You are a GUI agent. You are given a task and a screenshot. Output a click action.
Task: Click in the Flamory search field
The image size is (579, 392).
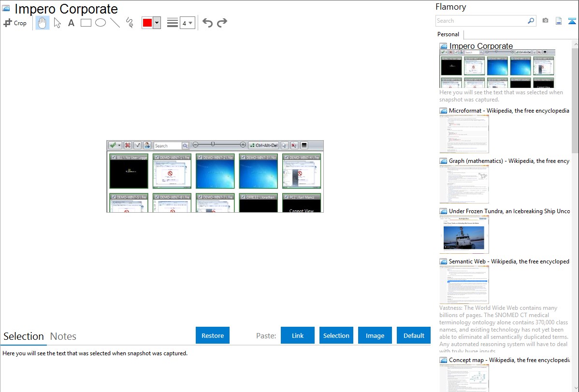[481, 21]
